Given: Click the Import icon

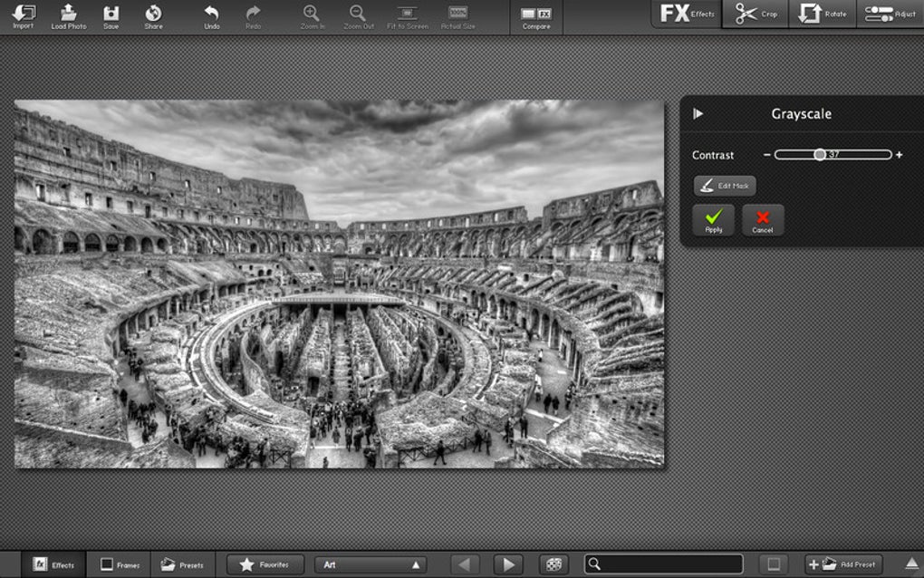Looking at the screenshot, I should coord(24,15).
